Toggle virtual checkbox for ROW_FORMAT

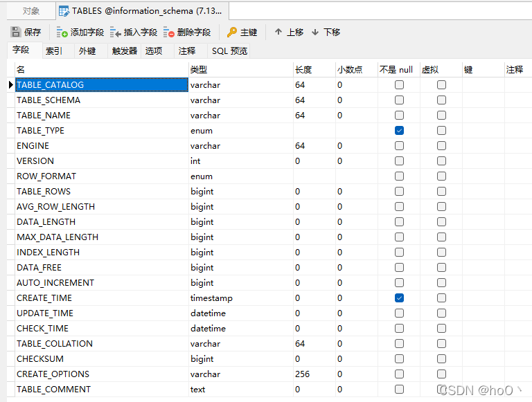point(441,176)
